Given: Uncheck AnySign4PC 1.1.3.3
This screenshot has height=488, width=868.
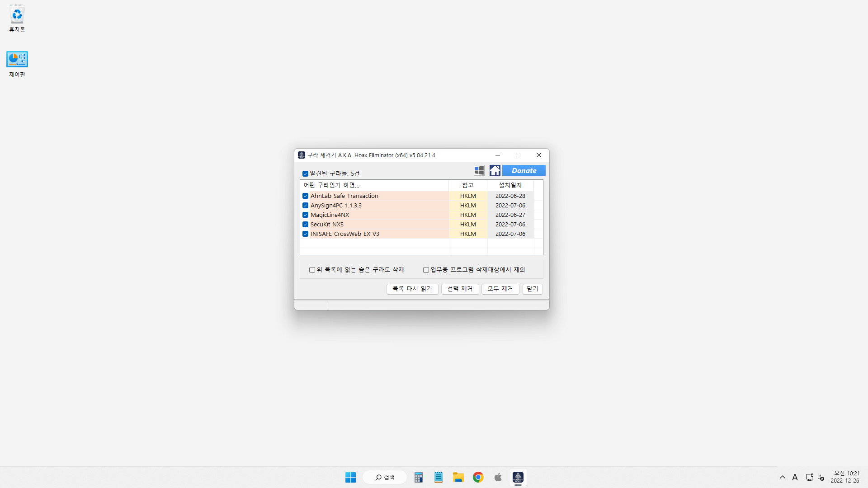Looking at the screenshot, I should (306, 206).
